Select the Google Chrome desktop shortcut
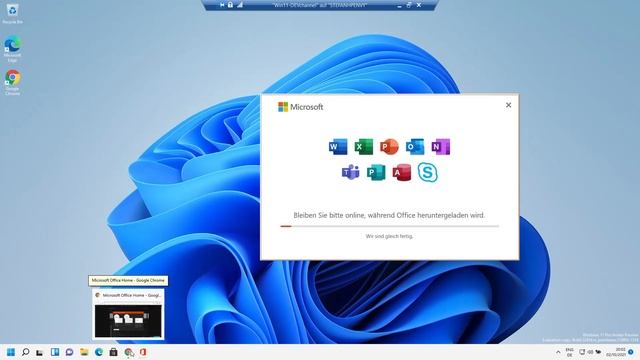 tap(12, 82)
